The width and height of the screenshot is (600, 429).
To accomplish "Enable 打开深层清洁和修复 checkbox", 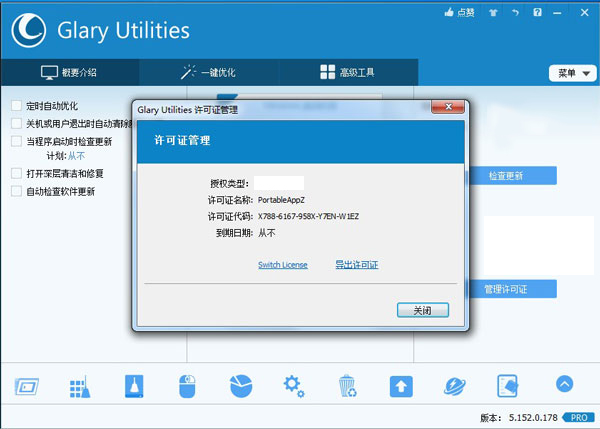I will (16, 173).
